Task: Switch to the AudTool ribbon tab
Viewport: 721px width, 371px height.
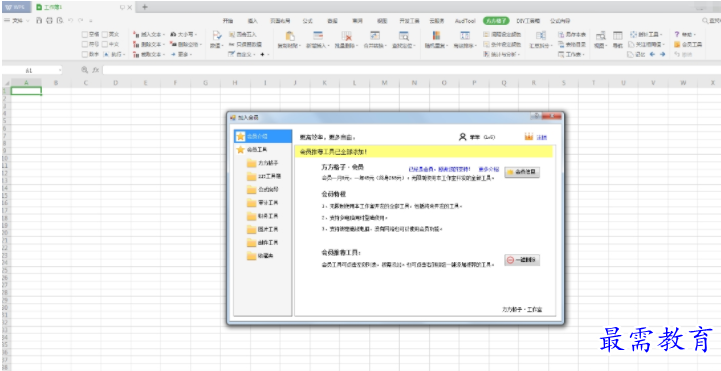Action: (x=465, y=21)
